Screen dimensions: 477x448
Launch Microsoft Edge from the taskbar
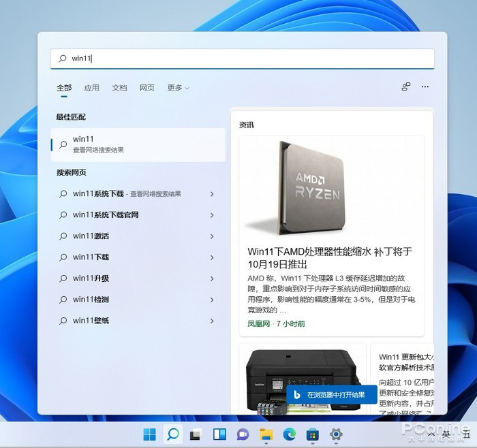(289, 434)
